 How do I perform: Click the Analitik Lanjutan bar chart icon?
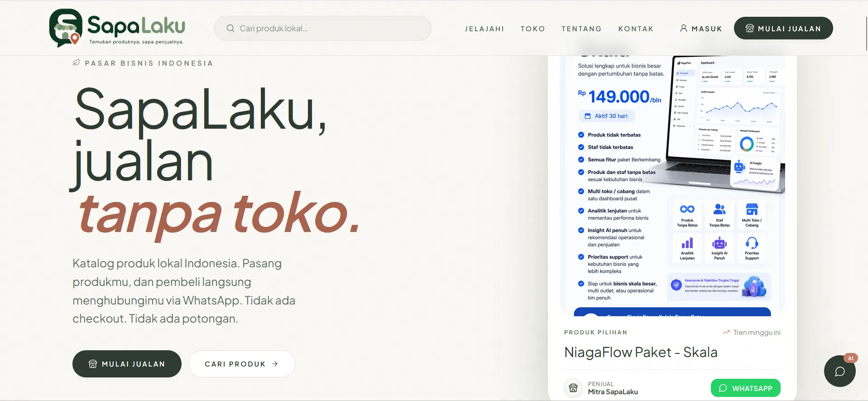tap(687, 243)
